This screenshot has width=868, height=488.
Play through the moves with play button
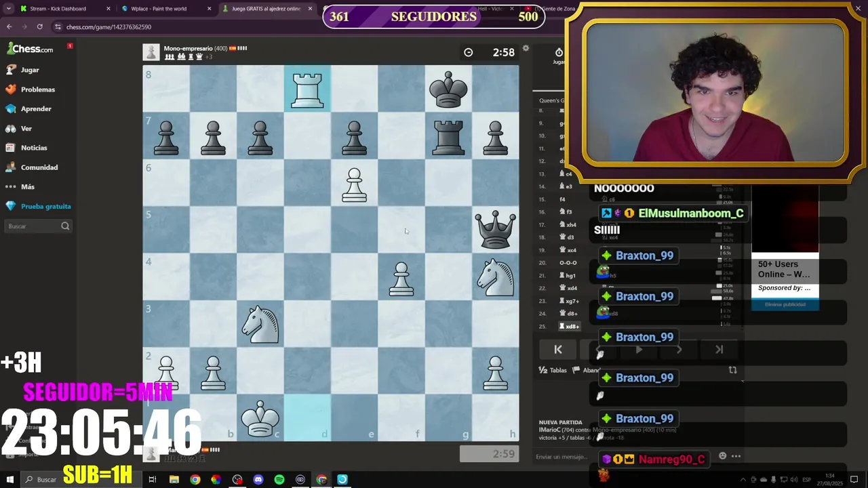(639, 350)
